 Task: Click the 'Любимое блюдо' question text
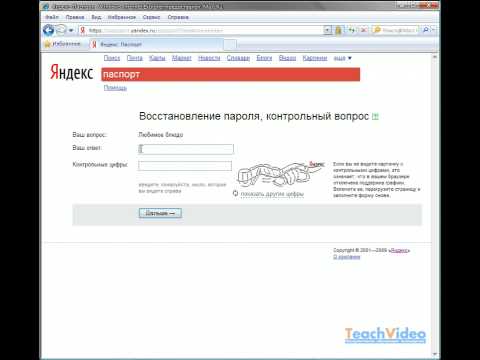(x=161, y=135)
